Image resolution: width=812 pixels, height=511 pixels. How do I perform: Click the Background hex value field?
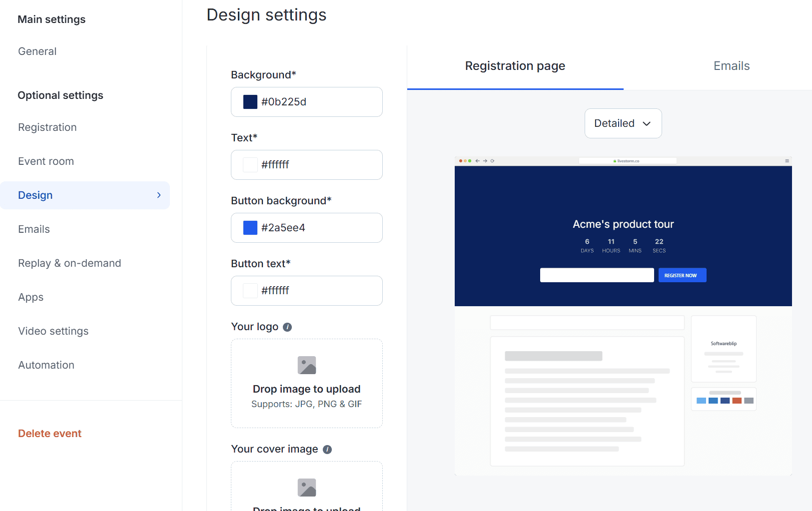coord(307,102)
